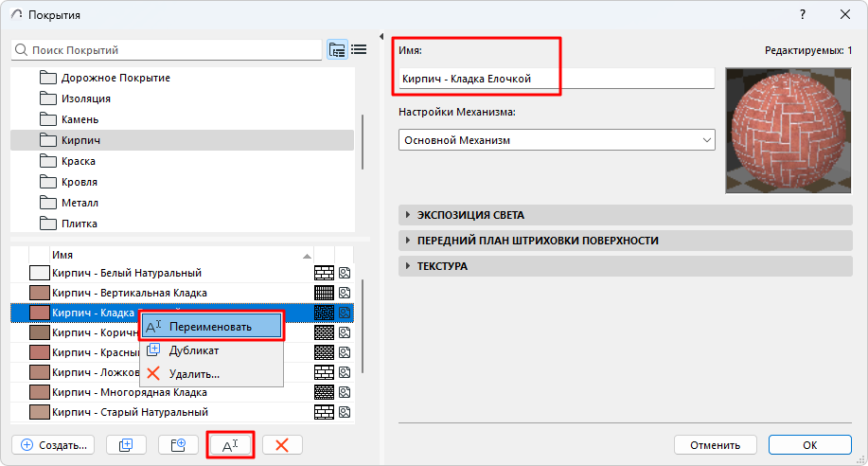Click color swatch of Кирпич - Вертикальная Кладка

coord(40,293)
